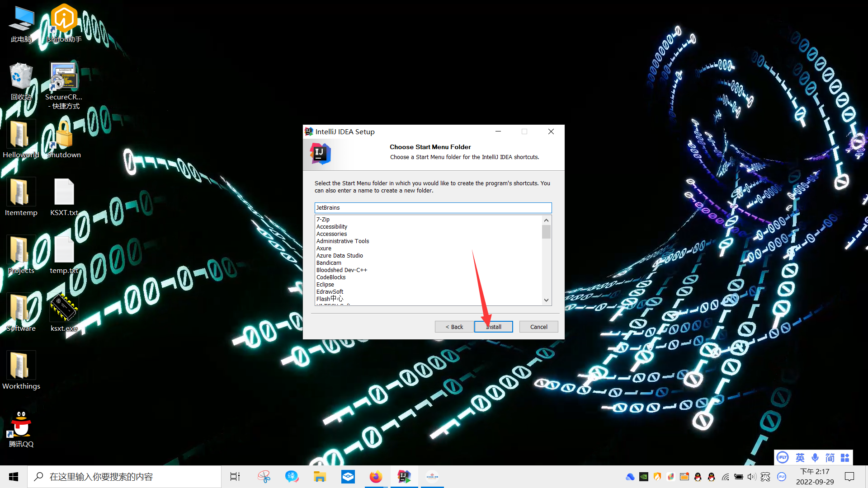Click the taskbar search box
The image size is (868, 488).
(124, 477)
